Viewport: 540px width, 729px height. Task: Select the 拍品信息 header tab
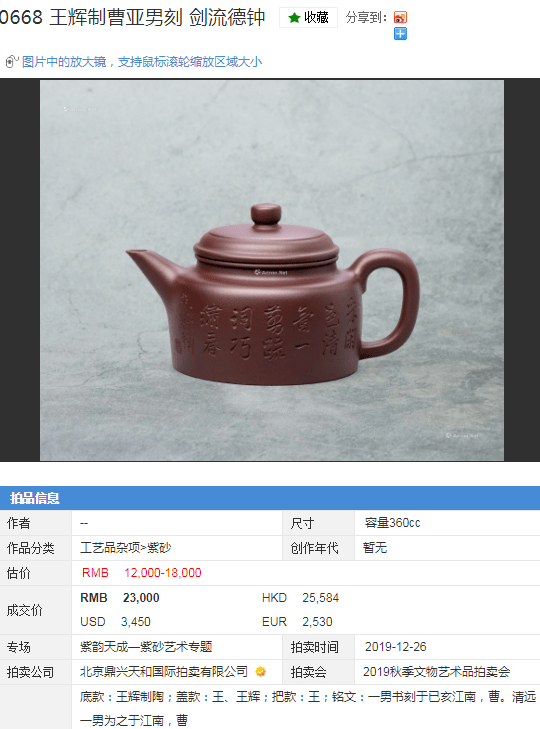point(35,498)
